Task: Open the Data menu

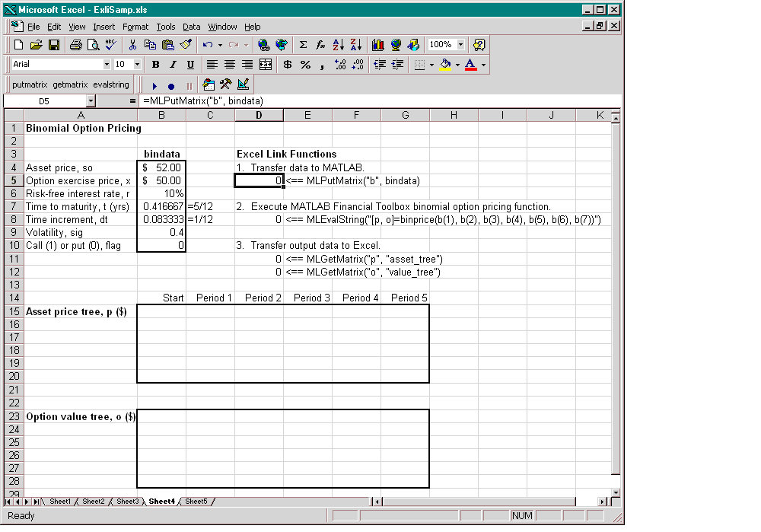Action: [191, 27]
